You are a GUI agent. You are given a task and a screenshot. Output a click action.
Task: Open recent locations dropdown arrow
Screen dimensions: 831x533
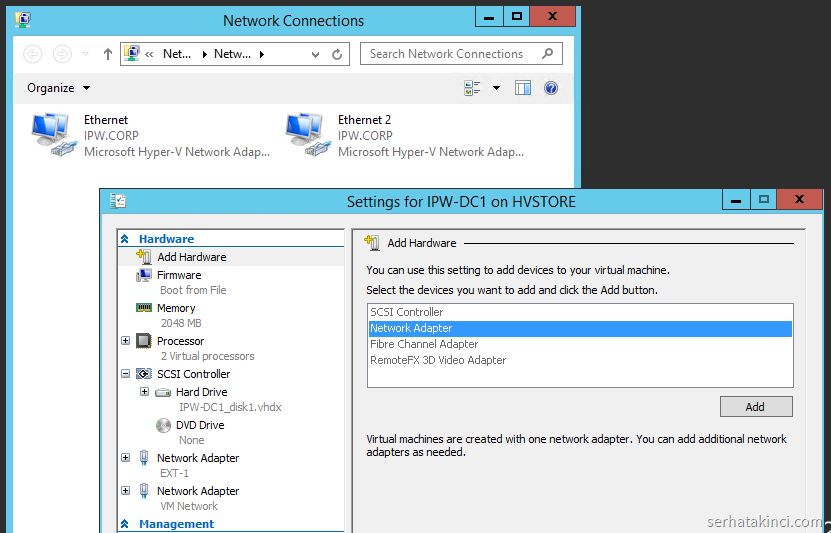tap(85, 54)
